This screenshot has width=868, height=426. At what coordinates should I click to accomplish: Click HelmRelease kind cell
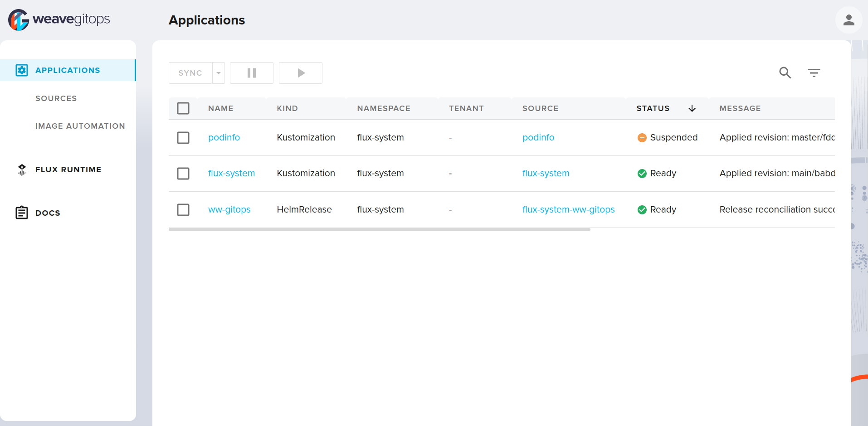(x=304, y=209)
